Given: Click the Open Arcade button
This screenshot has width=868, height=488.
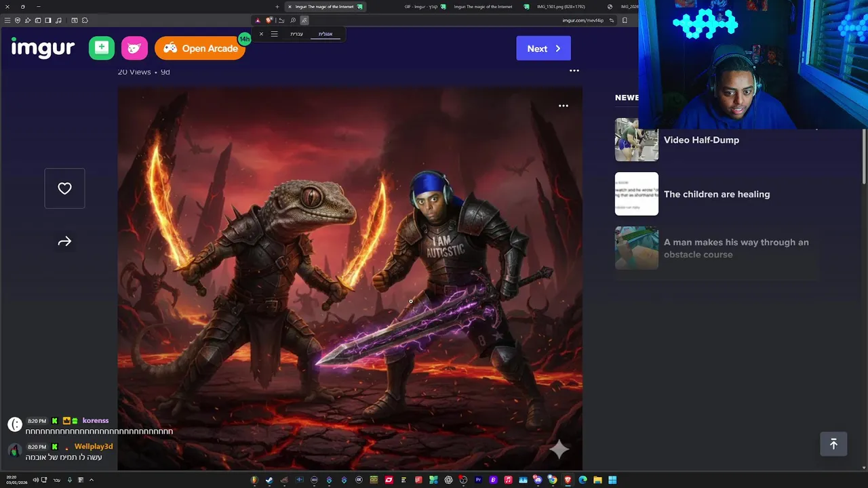Looking at the screenshot, I should (200, 48).
